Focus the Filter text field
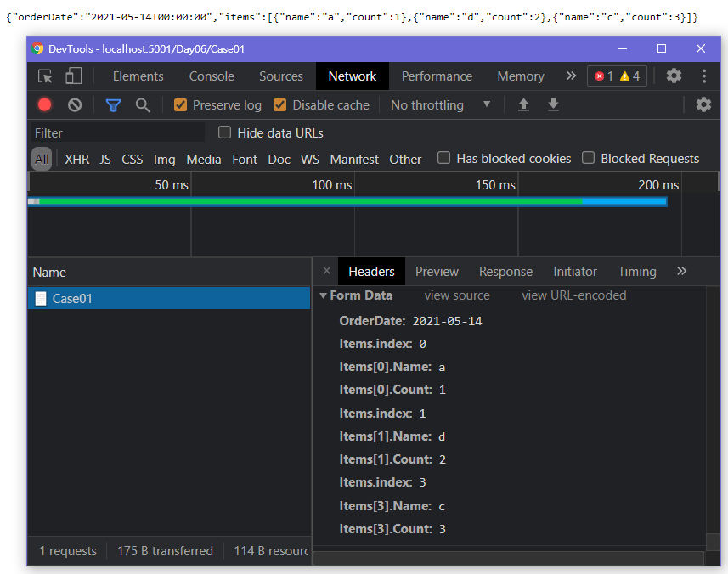728x574 pixels. click(118, 132)
